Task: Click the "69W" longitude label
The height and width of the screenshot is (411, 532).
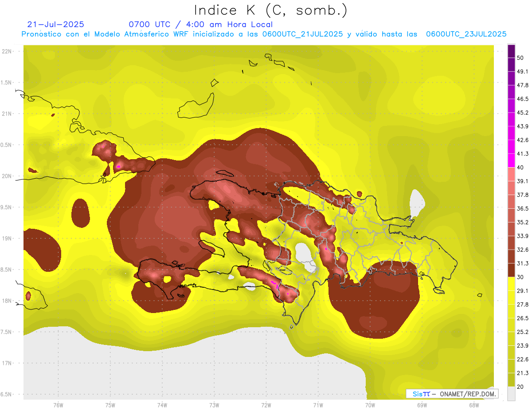Action: coord(422,405)
